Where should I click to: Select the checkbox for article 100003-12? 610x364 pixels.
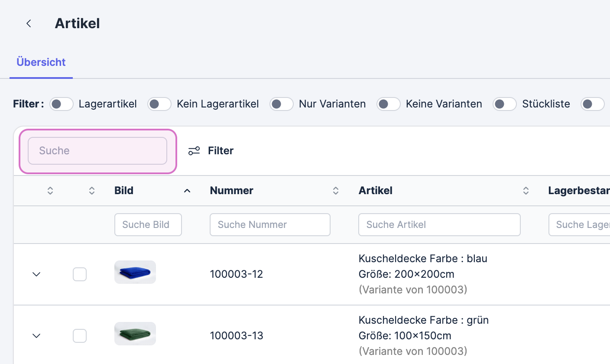point(80,274)
